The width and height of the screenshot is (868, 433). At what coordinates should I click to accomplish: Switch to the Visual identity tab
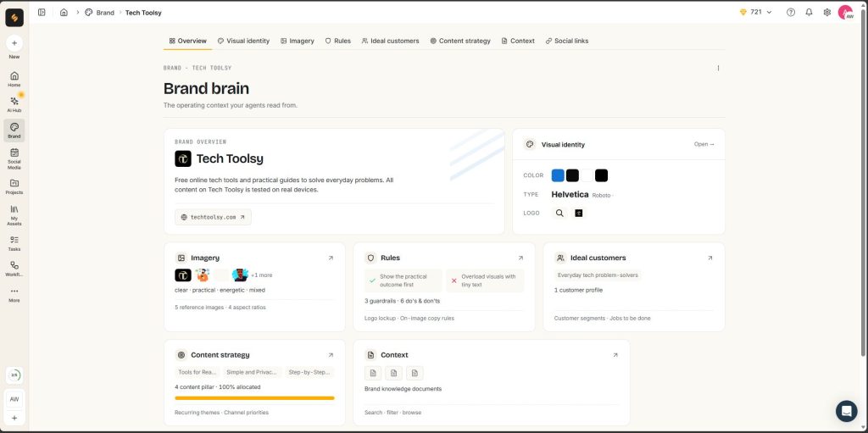(243, 41)
